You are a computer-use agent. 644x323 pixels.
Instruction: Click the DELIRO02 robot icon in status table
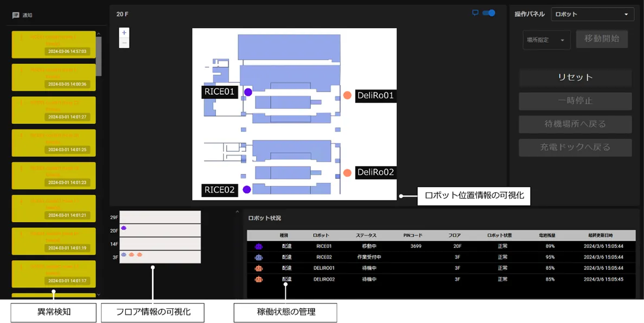(259, 279)
